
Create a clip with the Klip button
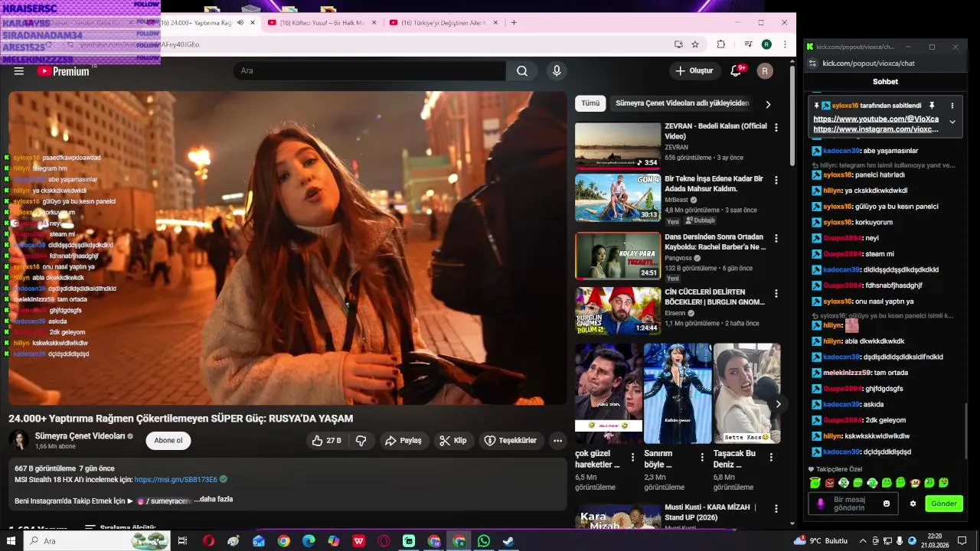tap(452, 441)
